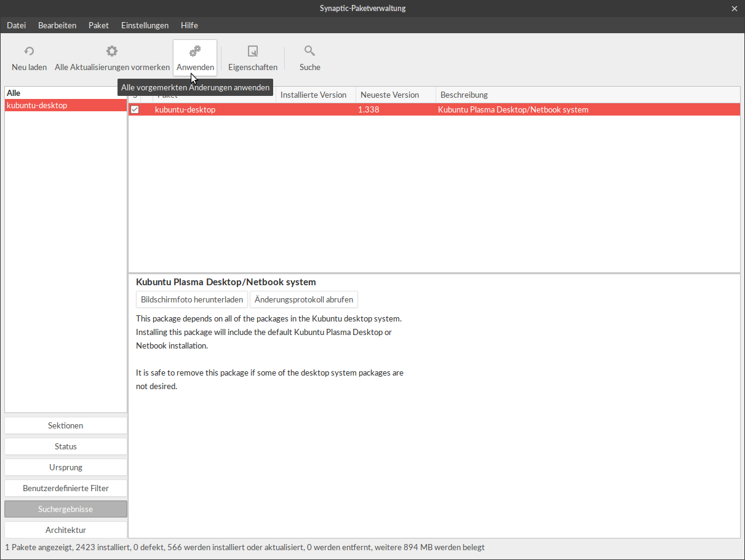The height and width of the screenshot is (560, 745).
Task: Open the Einstellungen menu
Action: pos(145,25)
